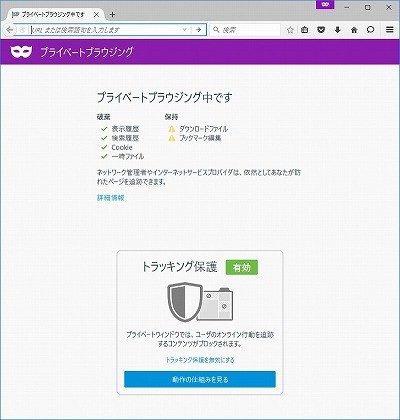Close the private browsing tab
The width and height of the screenshot is (400, 420).
click(x=96, y=15)
